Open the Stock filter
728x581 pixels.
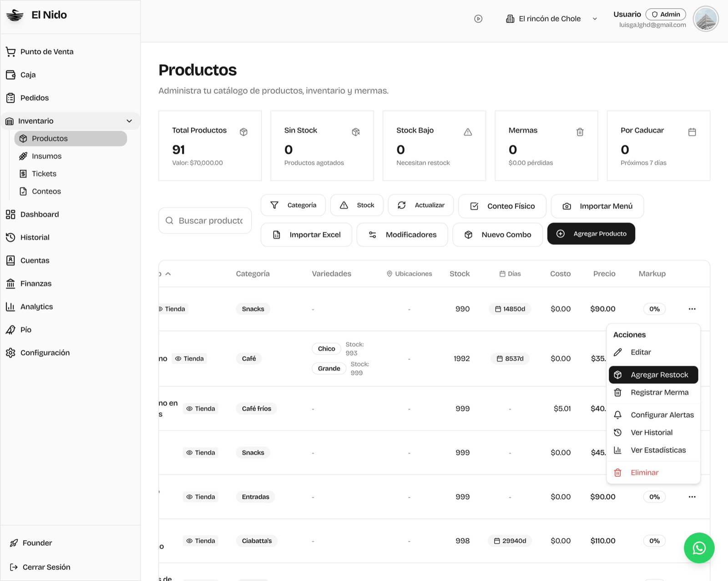(357, 205)
